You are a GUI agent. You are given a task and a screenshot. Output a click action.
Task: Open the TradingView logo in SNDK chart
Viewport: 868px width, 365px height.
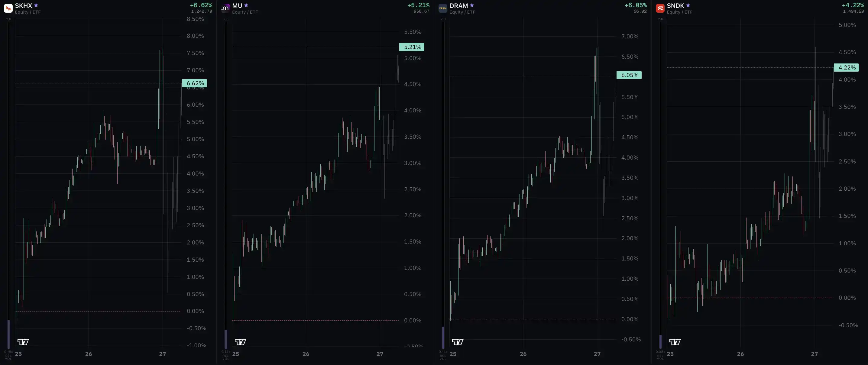click(675, 342)
